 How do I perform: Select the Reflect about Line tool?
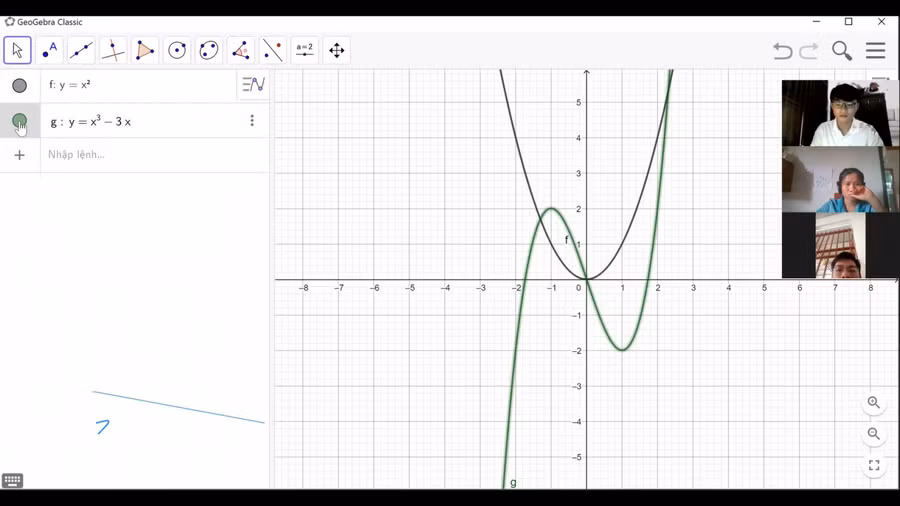pos(273,50)
